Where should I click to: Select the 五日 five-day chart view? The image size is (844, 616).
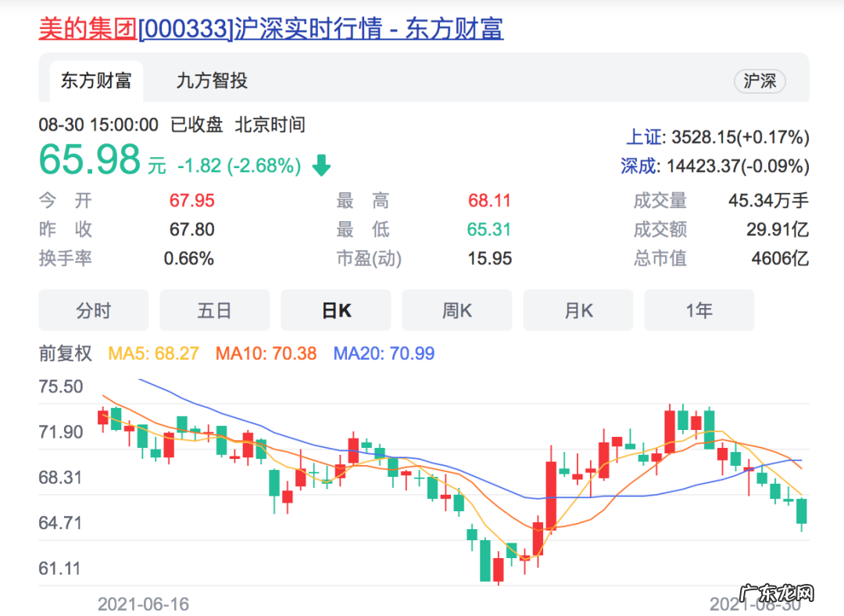[x=214, y=310]
